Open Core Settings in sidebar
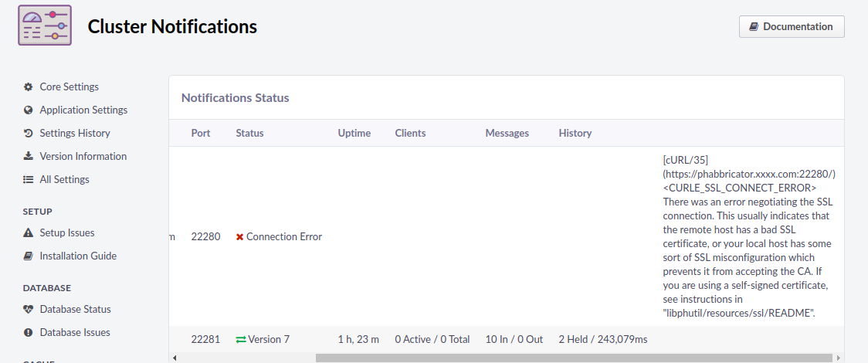This screenshot has width=868, height=363. coord(69,87)
